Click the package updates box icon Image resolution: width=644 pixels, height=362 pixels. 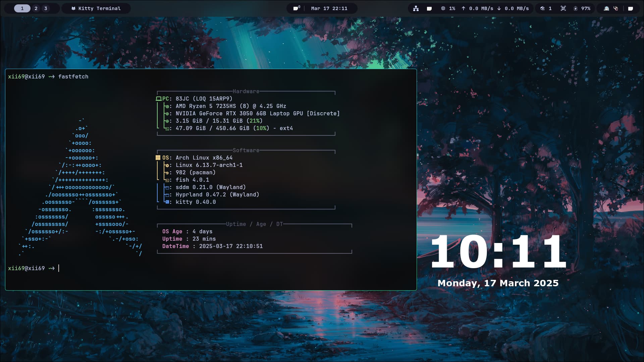click(x=542, y=8)
